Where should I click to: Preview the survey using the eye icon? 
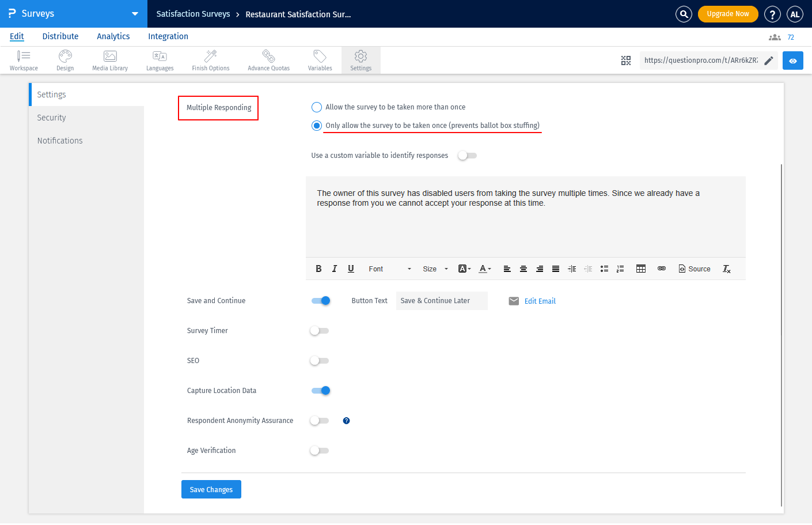pyautogui.click(x=793, y=60)
